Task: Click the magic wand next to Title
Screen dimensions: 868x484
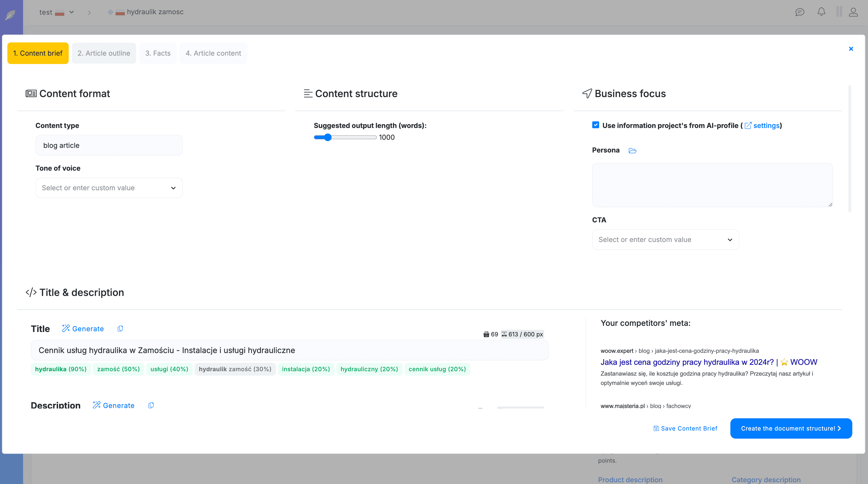Action: 66,328
